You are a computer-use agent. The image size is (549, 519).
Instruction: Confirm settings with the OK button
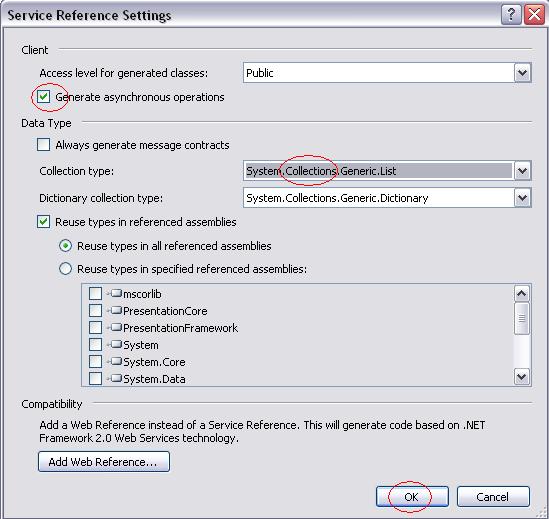click(412, 496)
